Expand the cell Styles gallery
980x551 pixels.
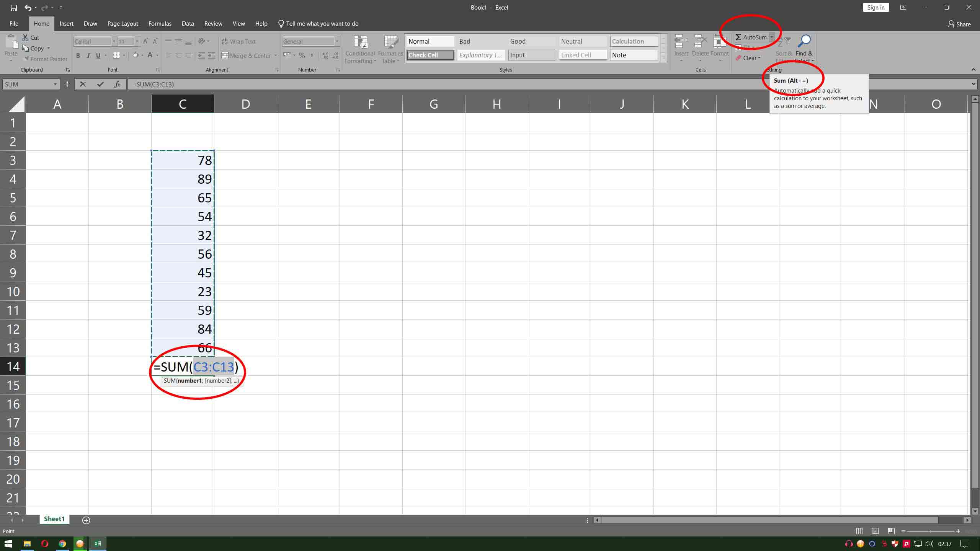(x=663, y=58)
